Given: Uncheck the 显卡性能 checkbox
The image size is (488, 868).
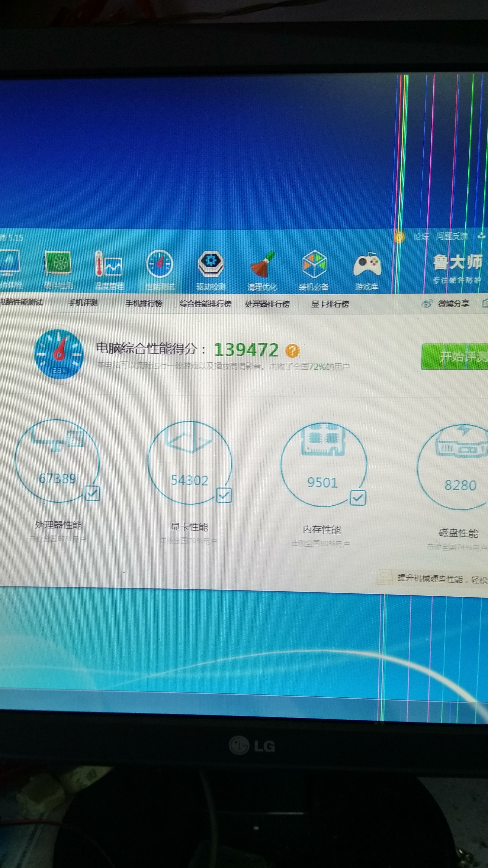Looking at the screenshot, I should click(224, 495).
